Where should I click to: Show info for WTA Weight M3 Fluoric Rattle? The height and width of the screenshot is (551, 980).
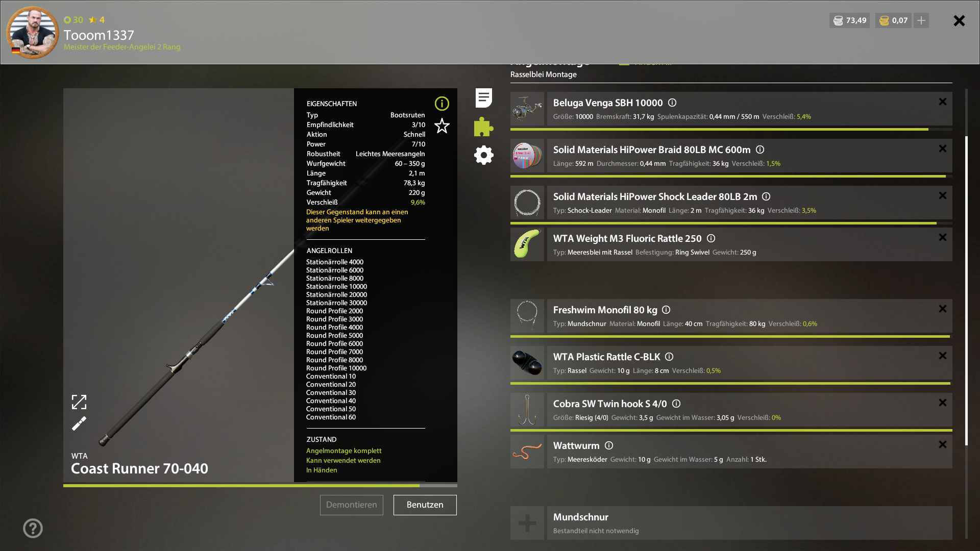tap(711, 238)
